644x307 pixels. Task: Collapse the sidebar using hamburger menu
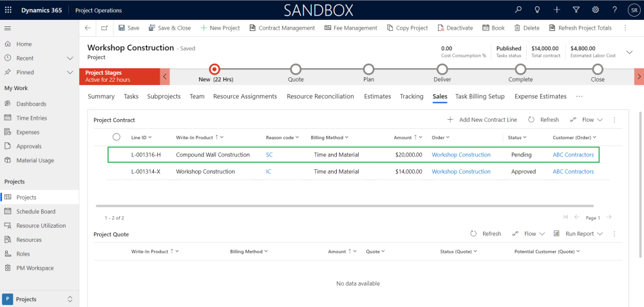7,28
